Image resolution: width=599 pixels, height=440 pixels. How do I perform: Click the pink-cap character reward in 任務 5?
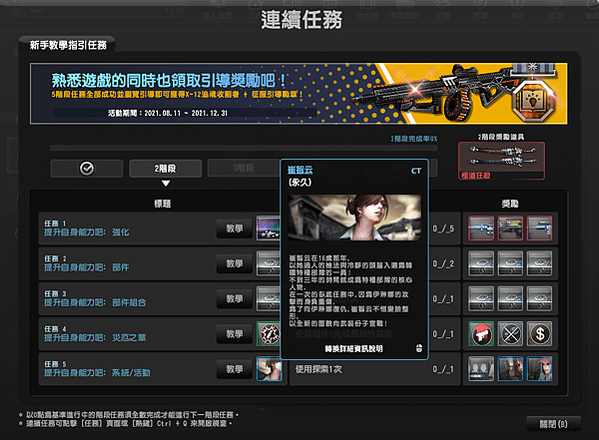539,369
